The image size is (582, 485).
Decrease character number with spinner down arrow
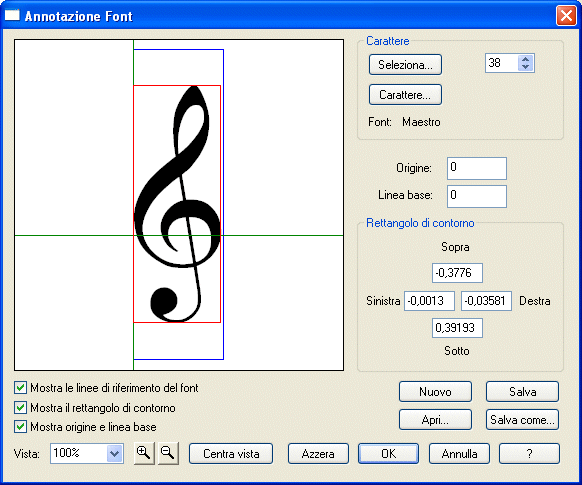(x=525, y=67)
